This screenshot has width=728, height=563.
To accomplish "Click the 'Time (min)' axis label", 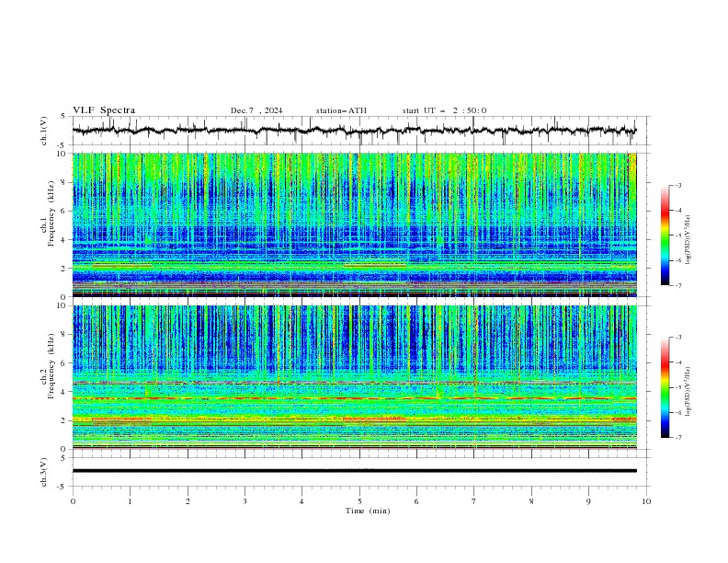I will [368, 511].
